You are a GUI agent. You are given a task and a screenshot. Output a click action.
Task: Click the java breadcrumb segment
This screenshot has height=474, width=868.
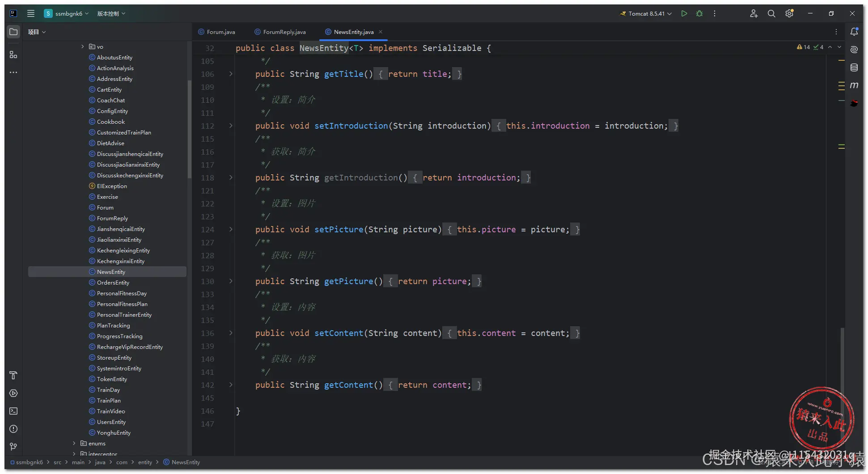(x=100, y=462)
